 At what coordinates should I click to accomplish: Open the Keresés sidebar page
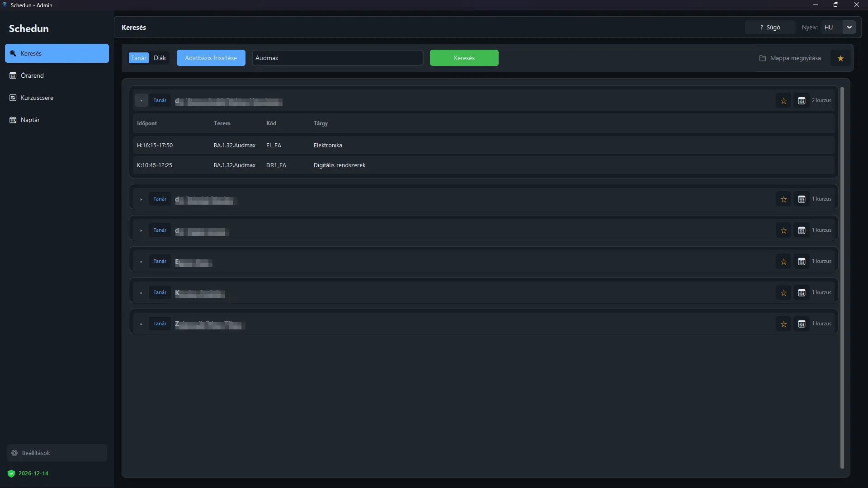click(x=57, y=53)
